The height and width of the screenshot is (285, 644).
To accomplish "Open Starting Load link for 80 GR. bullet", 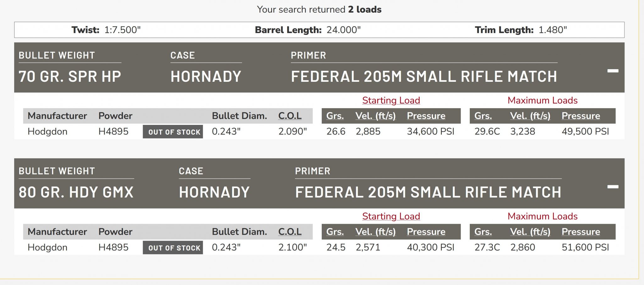I will 391,216.
